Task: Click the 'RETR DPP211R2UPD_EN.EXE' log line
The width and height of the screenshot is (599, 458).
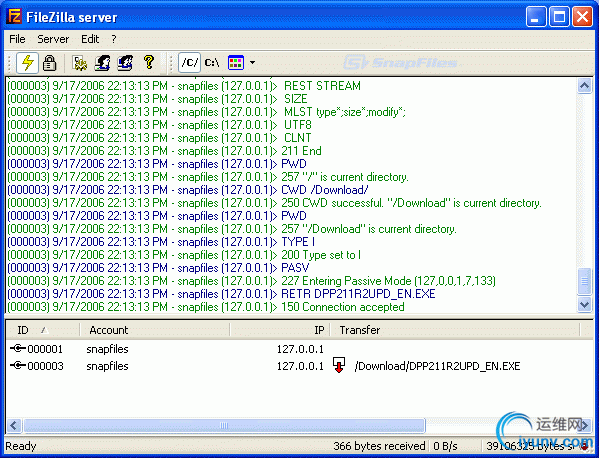Action: tap(222, 294)
